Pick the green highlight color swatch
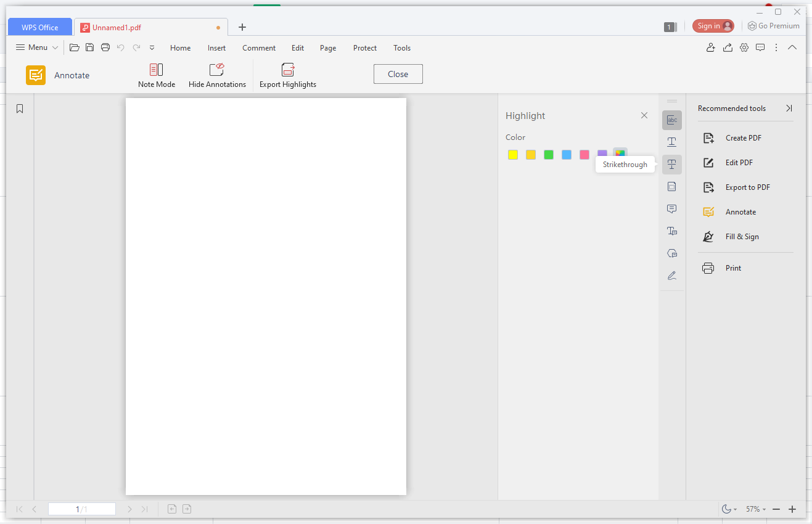The image size is (812, 524). click(x=549, y=155)
